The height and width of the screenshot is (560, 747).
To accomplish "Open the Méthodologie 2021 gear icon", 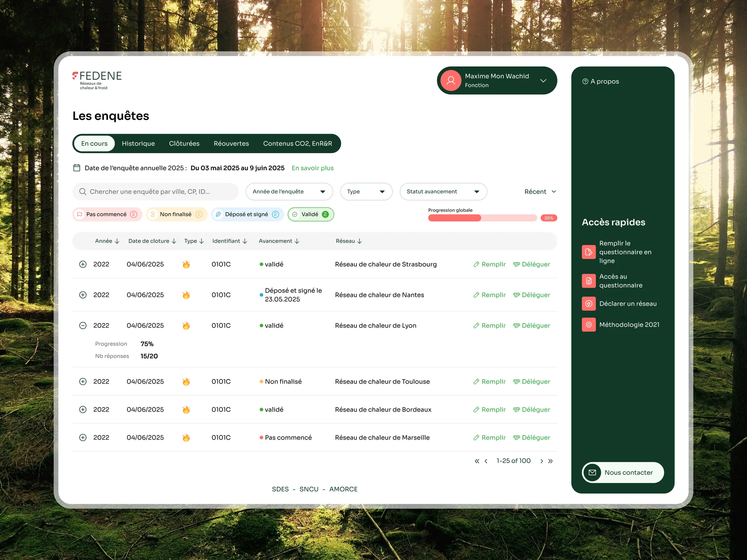I will click(x=589, y=325).
